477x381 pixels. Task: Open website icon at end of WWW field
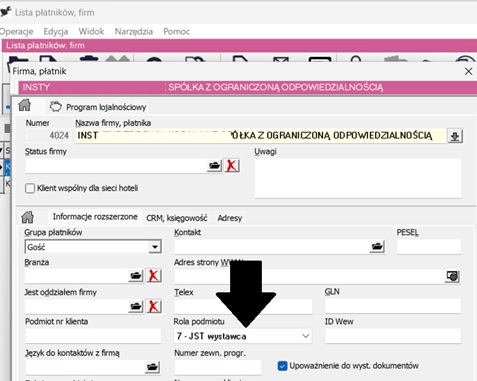click(x=452, y=276)
